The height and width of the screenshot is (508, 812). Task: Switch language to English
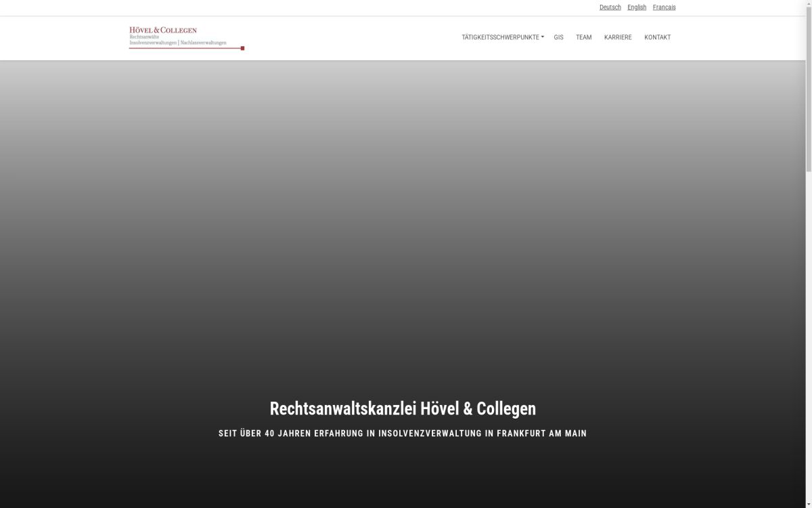pyautogui.click(x=637, y=7)
